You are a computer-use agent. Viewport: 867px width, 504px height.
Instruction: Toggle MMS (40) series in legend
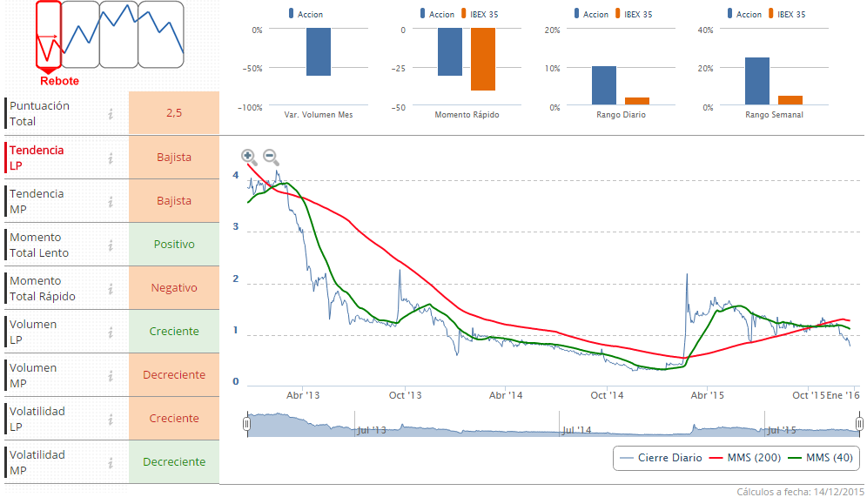point(820,458)
